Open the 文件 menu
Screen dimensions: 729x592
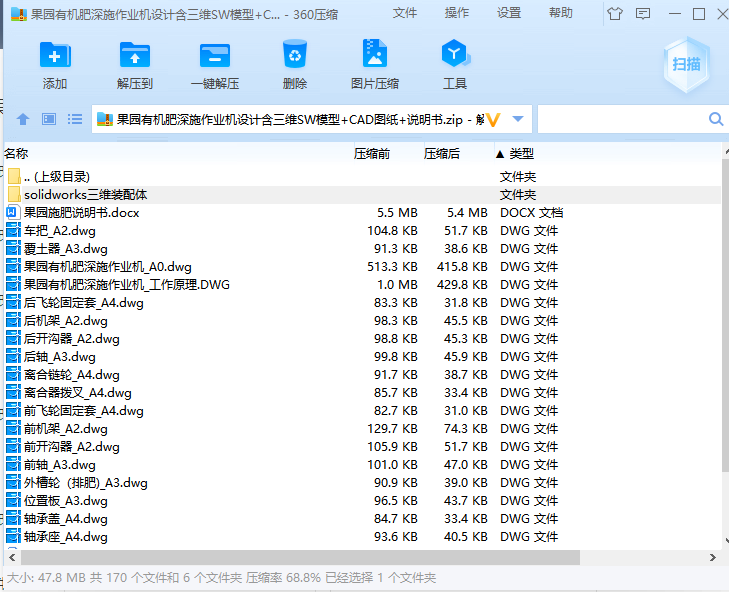[x=404, y=13]
